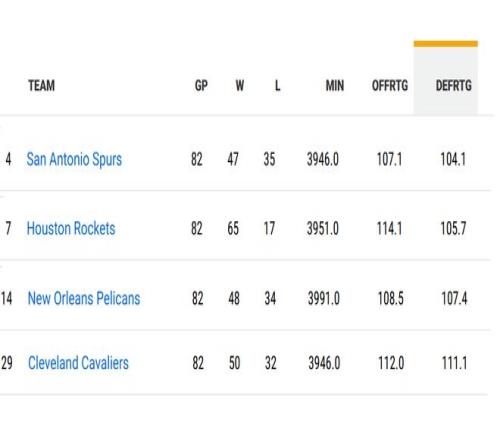Select Pelicans minutes value 3991.0
Viewport: 500px width, 440px height.
324,298
